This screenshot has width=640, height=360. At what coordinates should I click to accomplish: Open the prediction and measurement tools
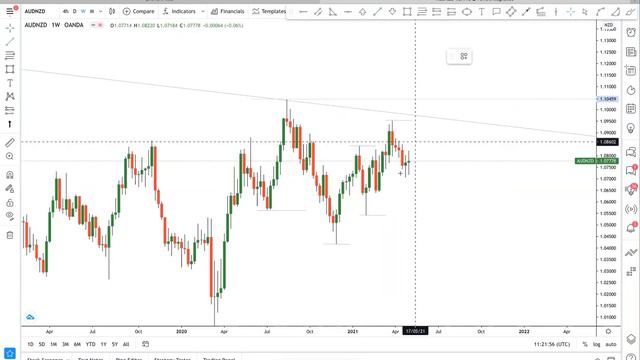pyautogui.click(x=10, y=110)
